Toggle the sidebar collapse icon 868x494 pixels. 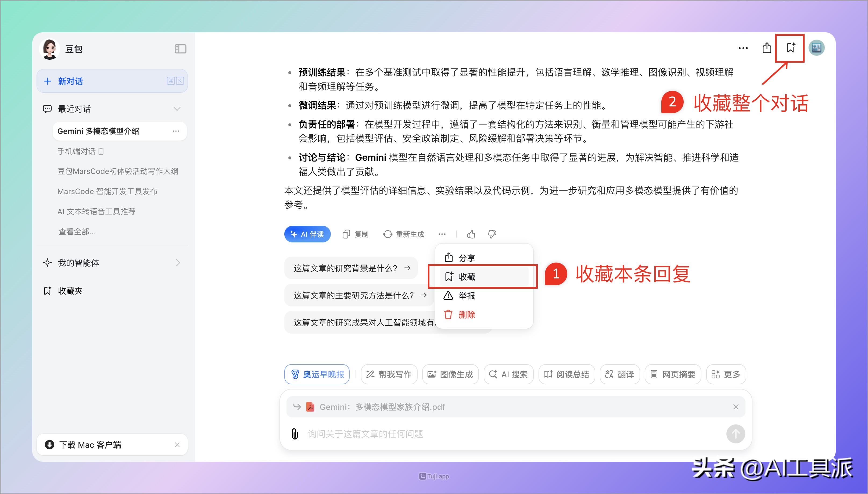[180, 49]
